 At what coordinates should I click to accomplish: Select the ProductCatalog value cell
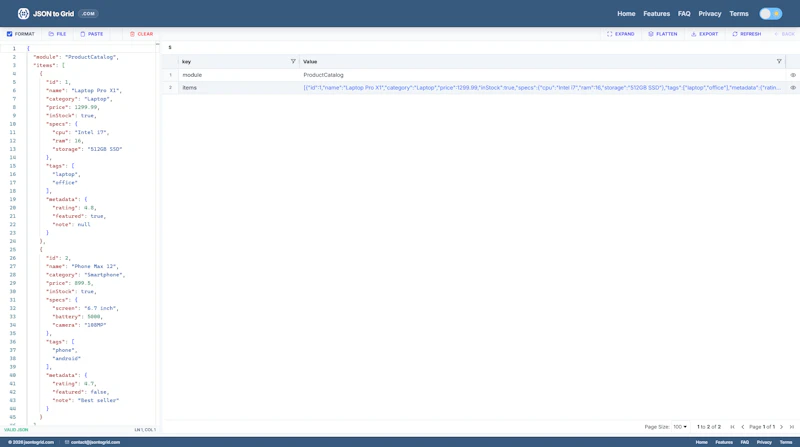point(542,75)
